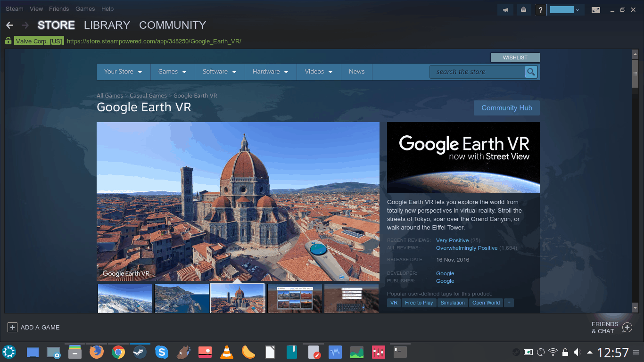644x362 pixels.
Task: Click the volume speaker tray icon
Action: click(577, 352)
